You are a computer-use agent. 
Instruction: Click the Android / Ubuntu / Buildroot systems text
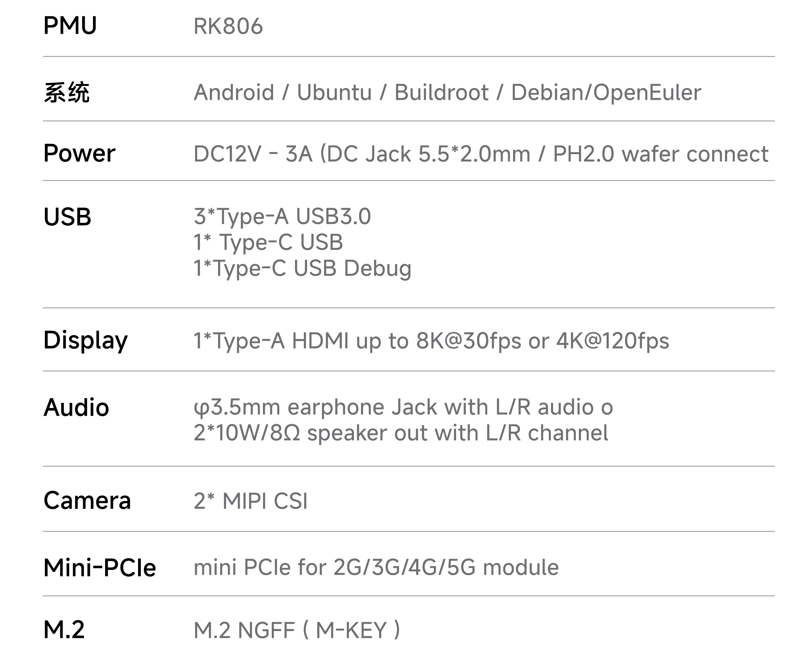point(447,93)
